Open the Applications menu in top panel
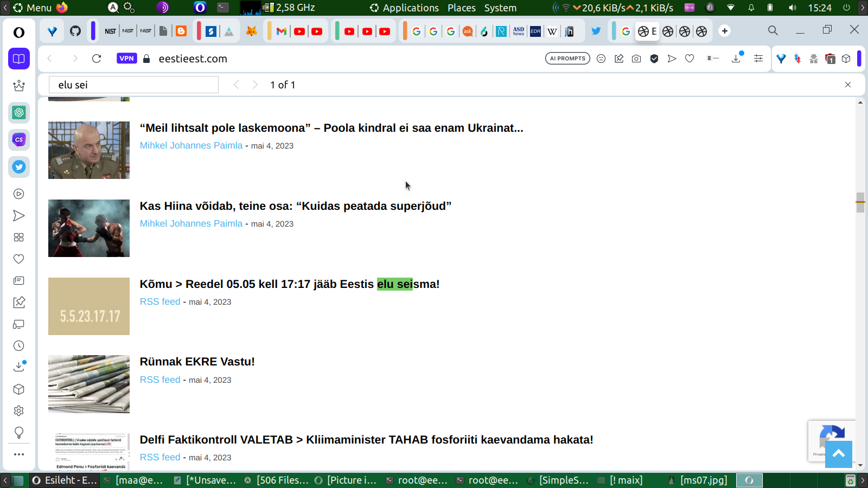This screenshot has height=488, width=868. tap(405, 8)
